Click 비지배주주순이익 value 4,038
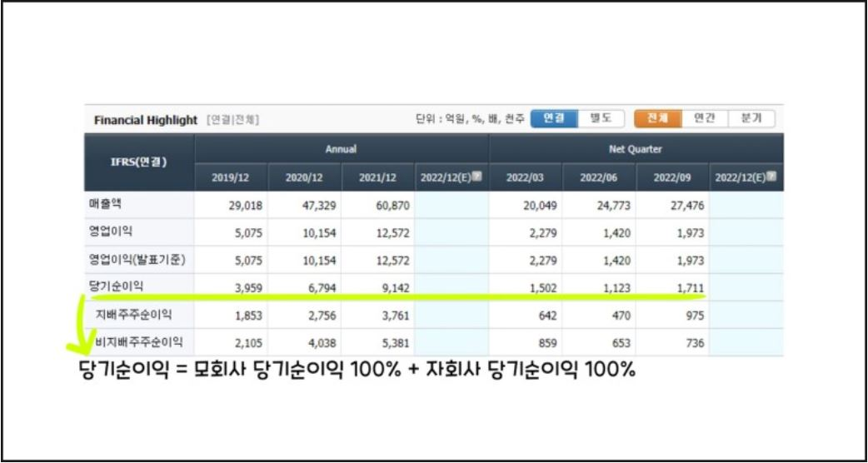Image resolution: width=868 pixels, height=463 pixels. click(322, 344)
